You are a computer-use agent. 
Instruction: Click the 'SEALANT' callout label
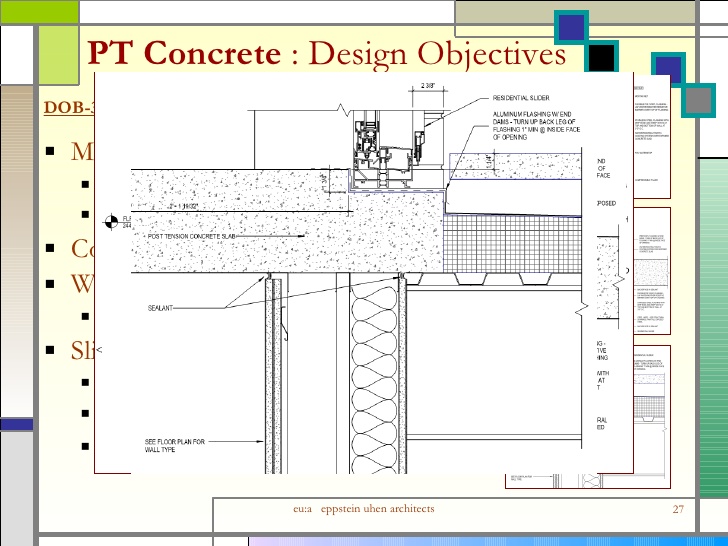coord(166,311)
